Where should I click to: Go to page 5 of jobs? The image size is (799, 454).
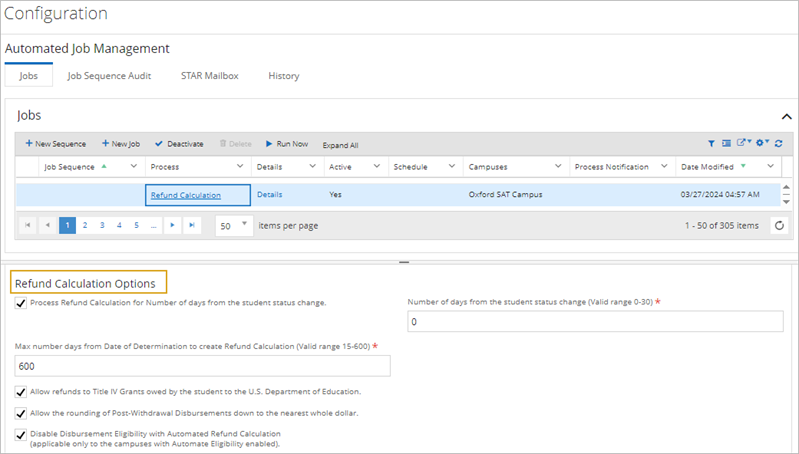[x=137, y=225]
